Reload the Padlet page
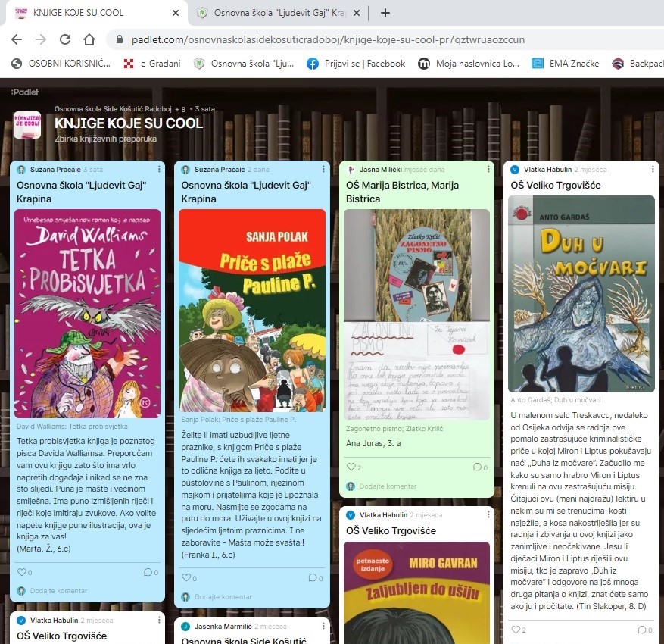This screenshot has height=644, width=664. click(65, 39)
